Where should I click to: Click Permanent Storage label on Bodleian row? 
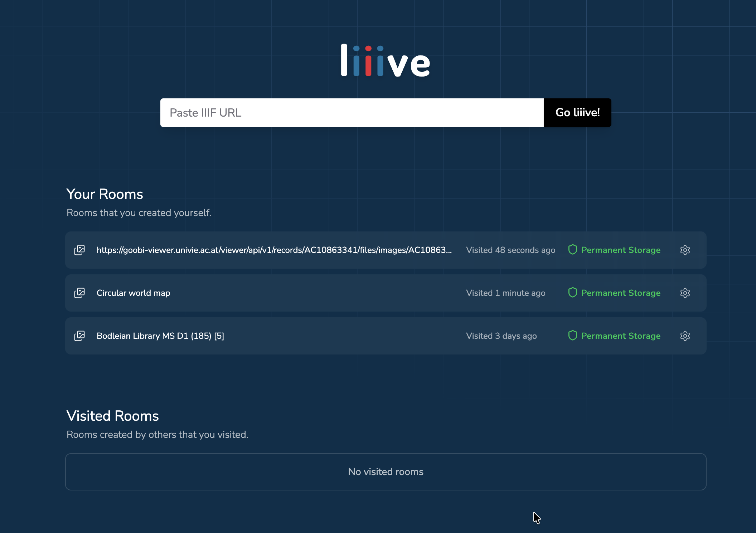coord(621,336)
